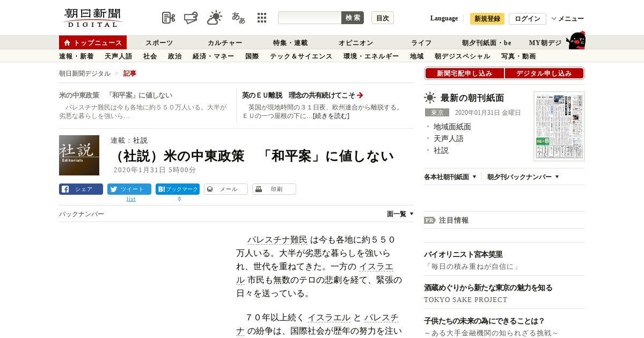Click the mascot character icon
644x338 pixels.
point(576,41)
